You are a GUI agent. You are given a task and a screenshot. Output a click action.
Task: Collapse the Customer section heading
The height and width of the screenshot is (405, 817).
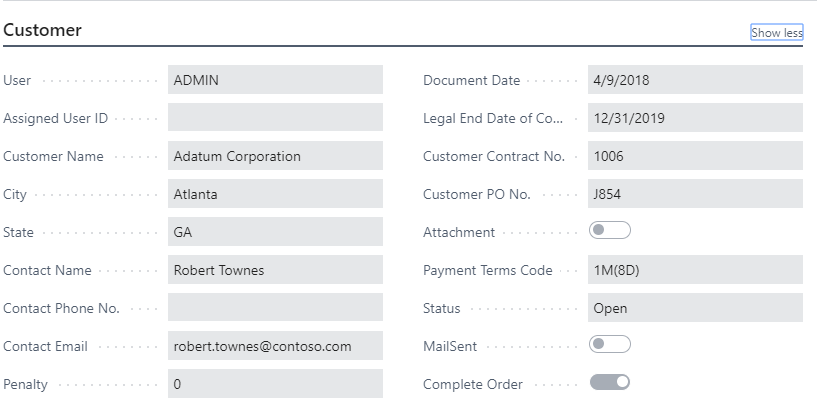[x=42, y=30]
